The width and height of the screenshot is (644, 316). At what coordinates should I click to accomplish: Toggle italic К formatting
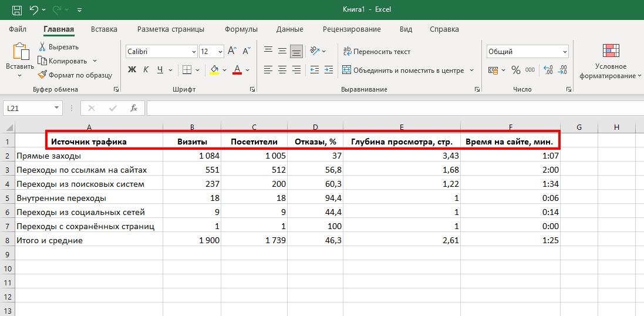click(x=146, y=70)
